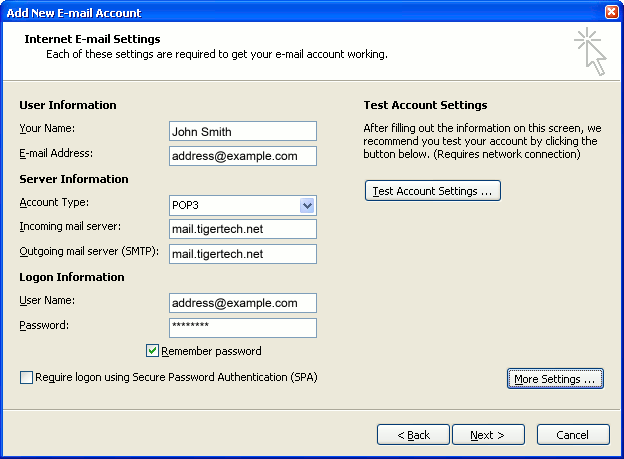Click the 'Test Account Settings' section heading
Viewport: 624px width, 459px height.
pos(425,105)
